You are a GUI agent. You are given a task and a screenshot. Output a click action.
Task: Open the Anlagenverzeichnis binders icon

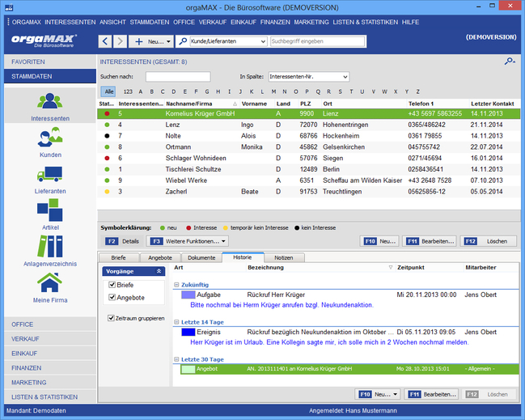50,246
